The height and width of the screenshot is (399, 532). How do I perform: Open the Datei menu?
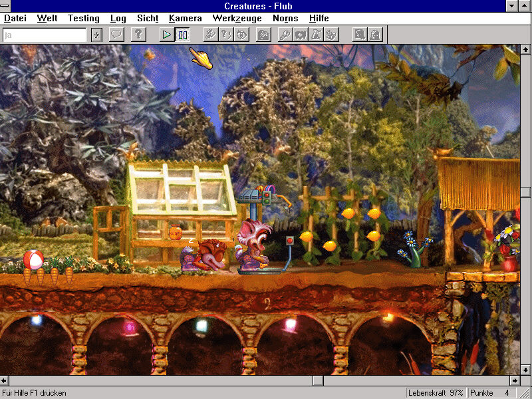click(x=15, y=19)
